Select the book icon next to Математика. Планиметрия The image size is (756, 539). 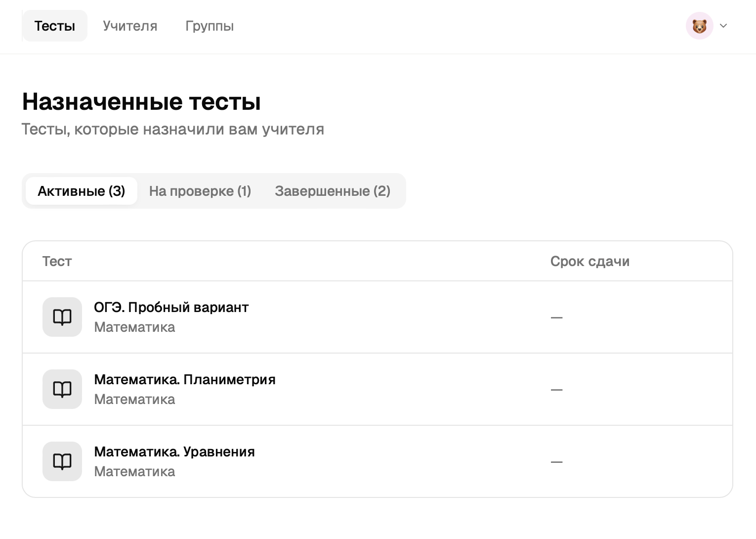(62, 389)
